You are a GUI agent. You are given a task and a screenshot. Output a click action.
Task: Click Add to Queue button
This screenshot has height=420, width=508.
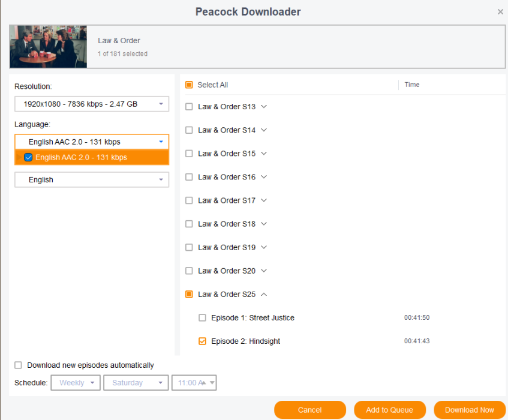pos(390,410)
